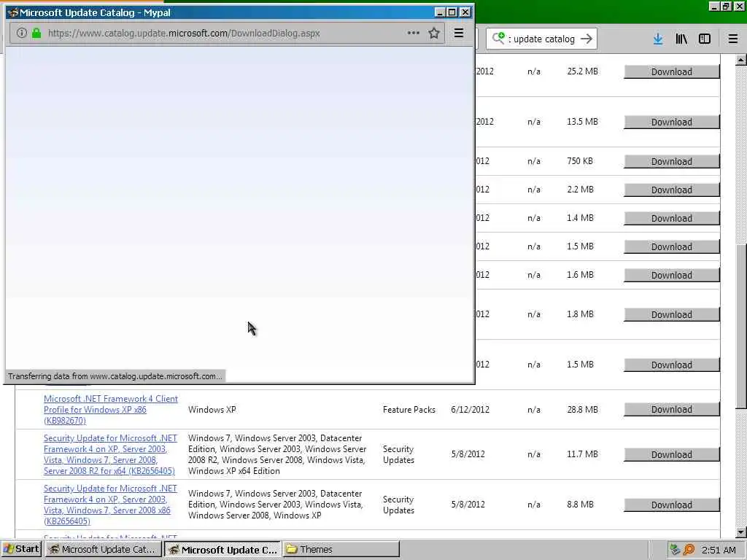Download the 1.8 MB update
Screen dimensions: 747x560
point(671,315)
